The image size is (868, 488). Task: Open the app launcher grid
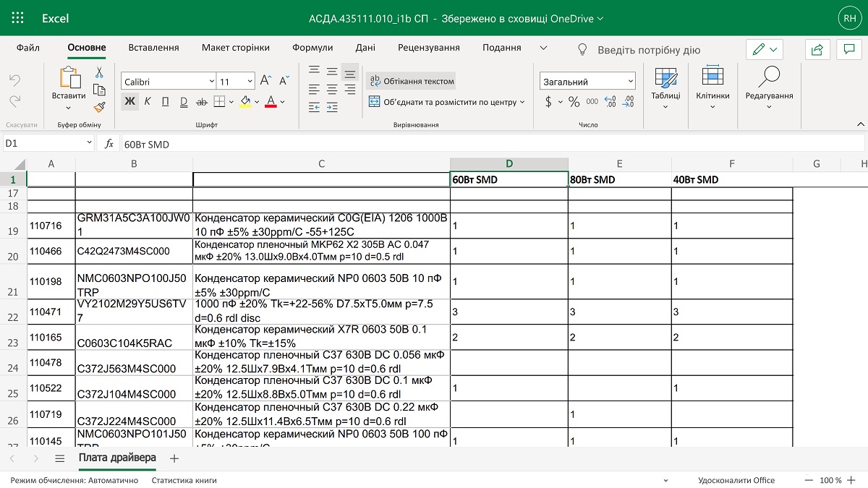click(x=18, y=18)
